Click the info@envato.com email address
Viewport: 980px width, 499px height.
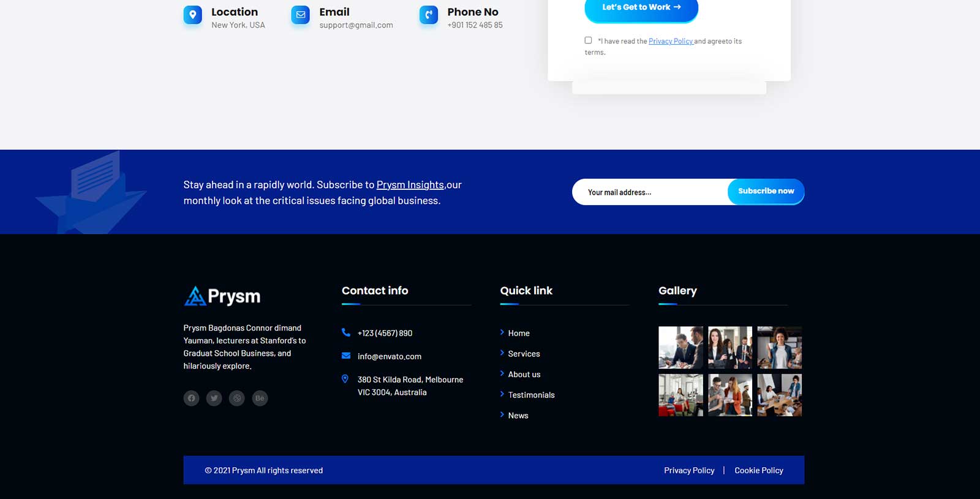(390, 356)
